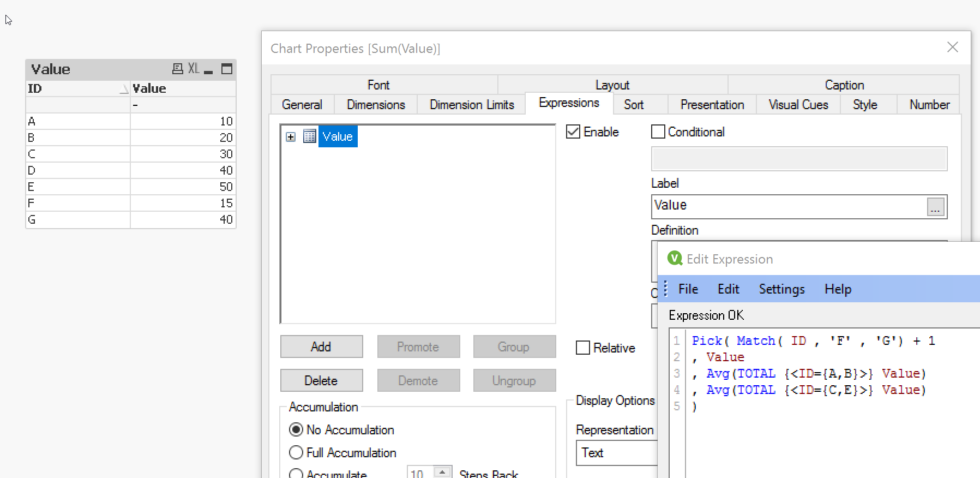
Task: Open the Number tab
Action: (929, 105)
